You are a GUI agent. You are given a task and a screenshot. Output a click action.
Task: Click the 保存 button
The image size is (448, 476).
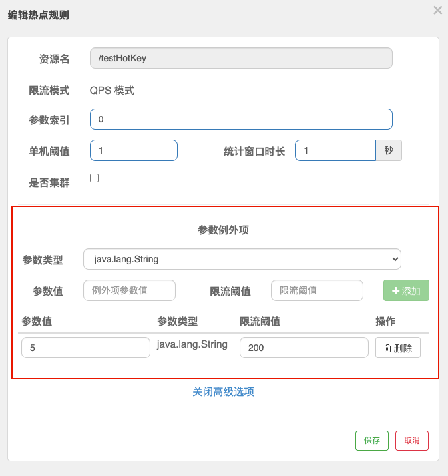(x=372, y=441)
